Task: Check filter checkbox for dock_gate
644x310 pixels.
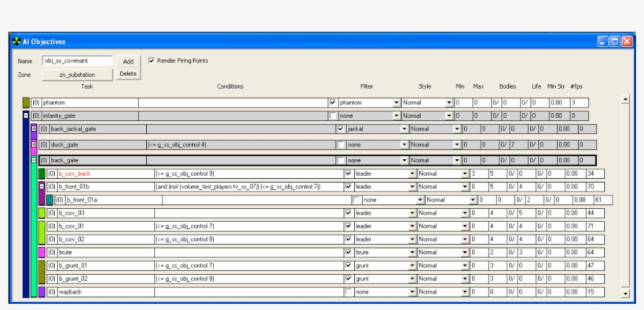Action: [341, 144]
